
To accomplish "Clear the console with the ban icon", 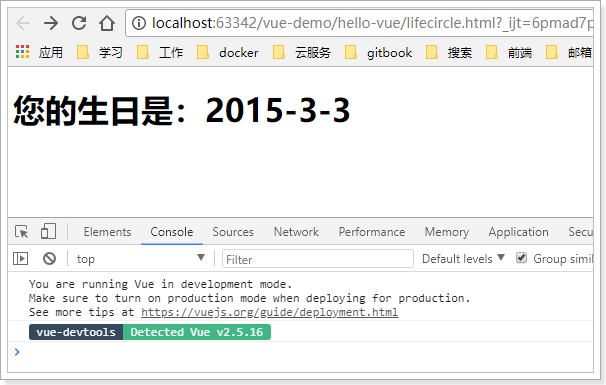I will (x=49, y=258).
